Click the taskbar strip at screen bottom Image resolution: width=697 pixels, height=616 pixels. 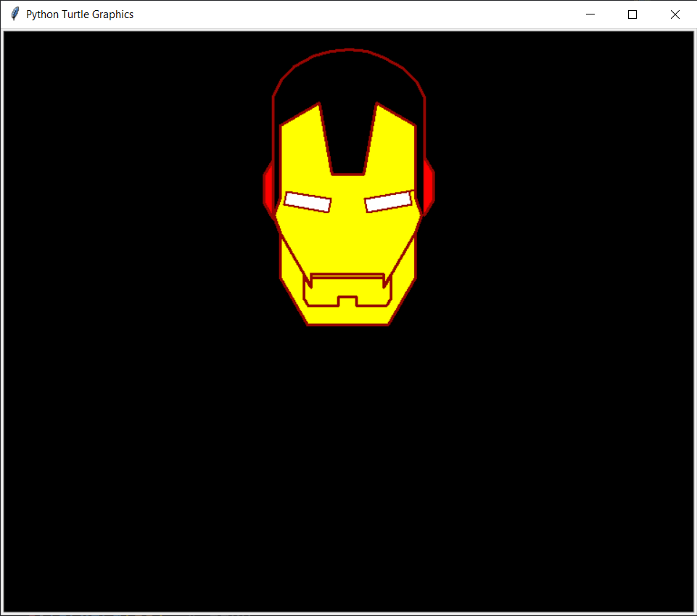pyautogui.click(x=348, y=613)
